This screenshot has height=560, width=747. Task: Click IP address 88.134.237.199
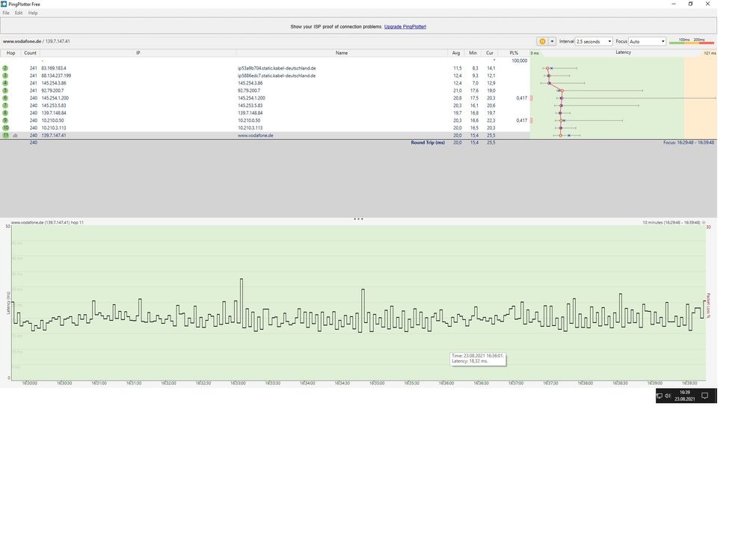[56, 76]
